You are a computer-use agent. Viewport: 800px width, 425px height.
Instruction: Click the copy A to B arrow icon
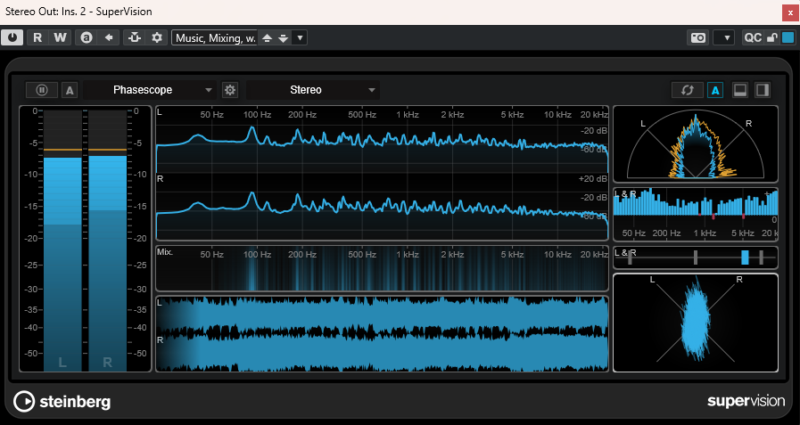pyautogui.click(x=109, y=38)
